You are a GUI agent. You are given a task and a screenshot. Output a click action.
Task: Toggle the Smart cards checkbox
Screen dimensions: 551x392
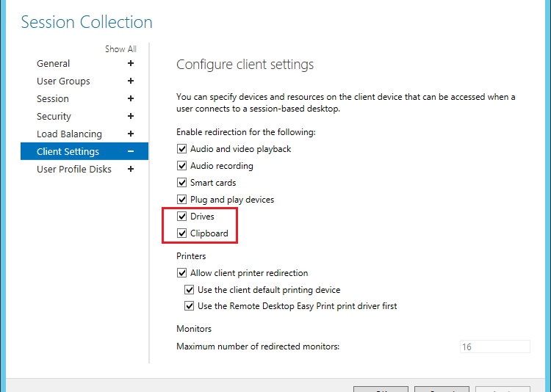click(x=182, y=183)
